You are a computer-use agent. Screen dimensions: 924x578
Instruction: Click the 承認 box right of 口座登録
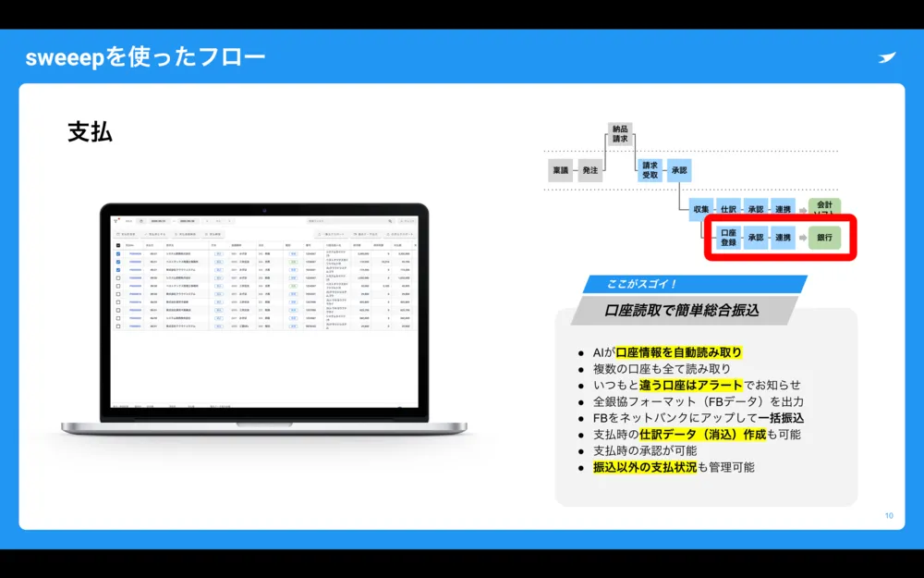tap(756, 238)
